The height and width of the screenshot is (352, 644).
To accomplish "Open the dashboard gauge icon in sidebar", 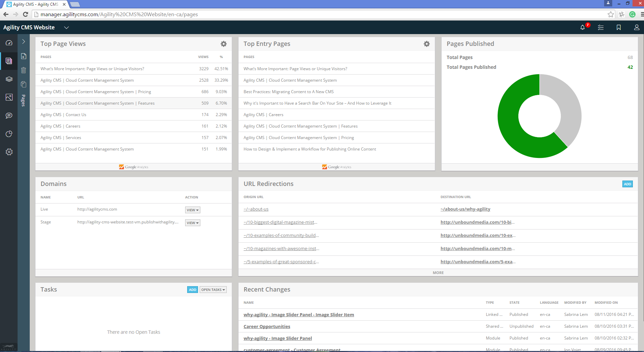I will click(x=9, y=43).
